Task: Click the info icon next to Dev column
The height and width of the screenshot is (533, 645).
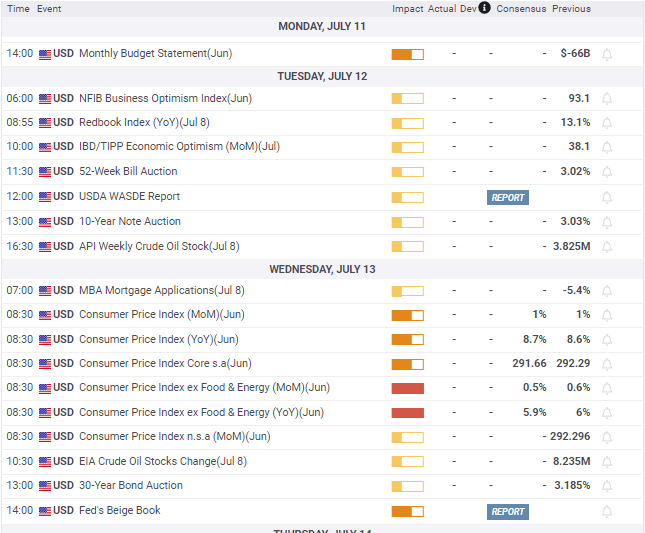Action: click(484, 8)
